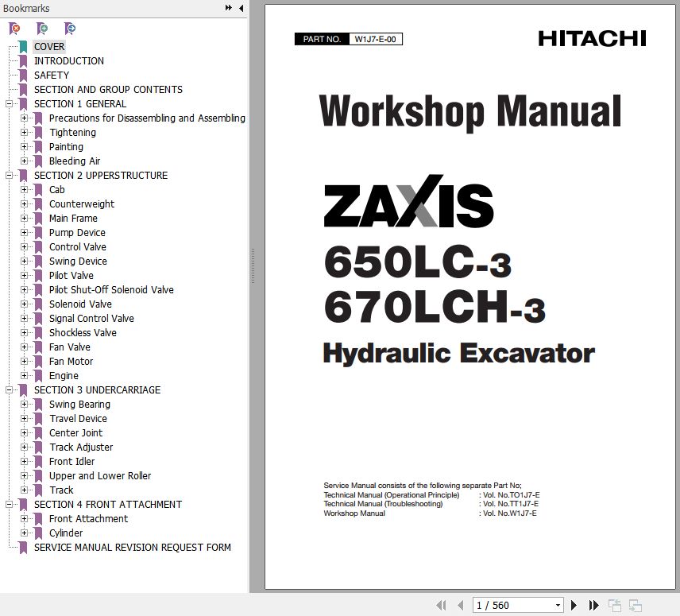Open the INTRODUCTION bookmark
Image resolution: width=680 pixels, height=616 pixels.
69,60
